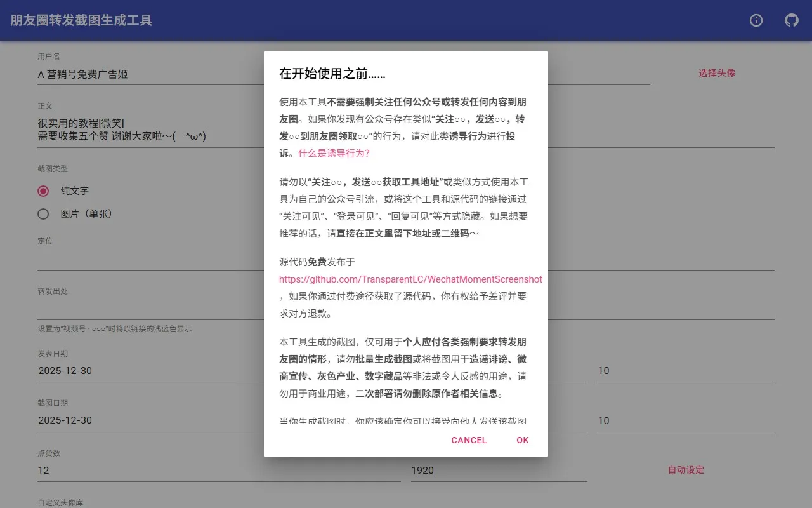Dismiss the dialog with CANCEL

(x=469, y=440)
